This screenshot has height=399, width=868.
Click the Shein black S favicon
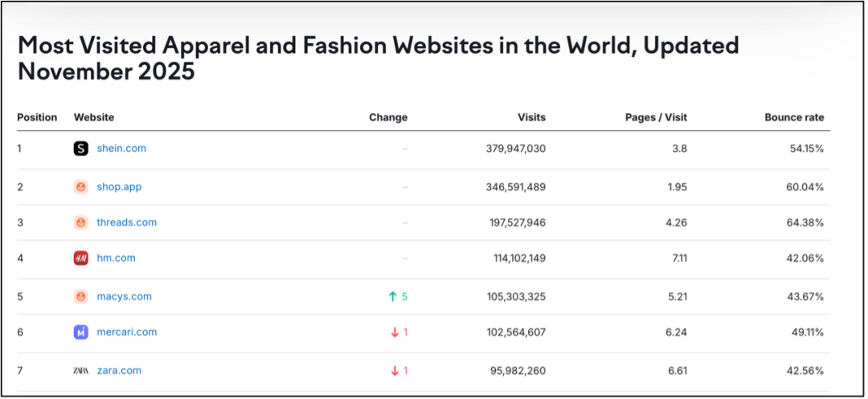point(80,149)
